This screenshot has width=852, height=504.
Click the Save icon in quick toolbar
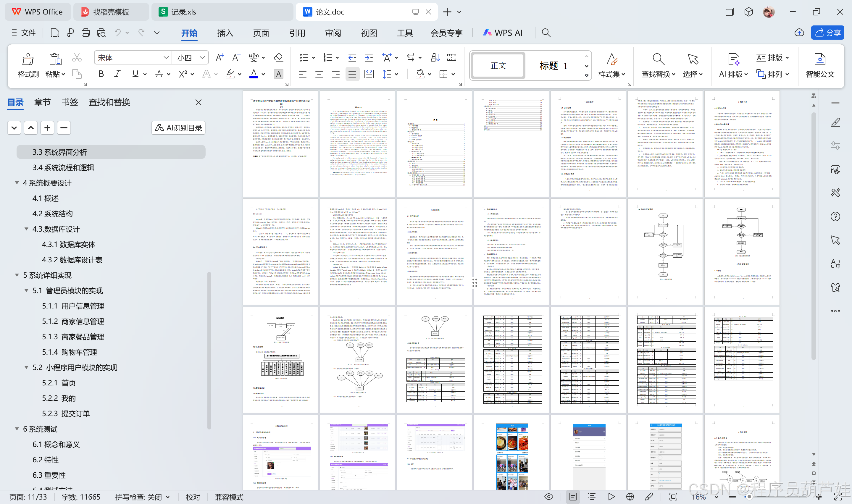pyautogui.click(x=55, y=33)
